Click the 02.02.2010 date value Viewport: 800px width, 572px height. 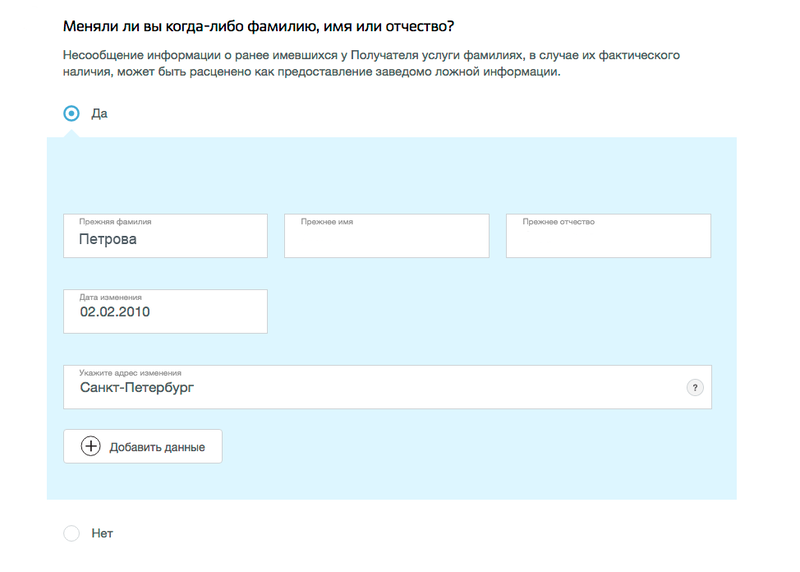115,312
